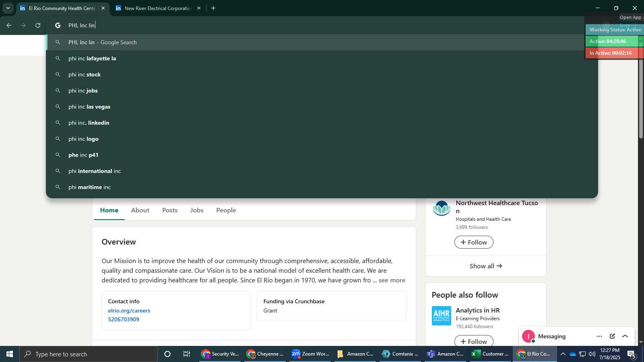Open the Jobs tab
The width and height of the screenshot is (644, 362).
pos(197,210)
